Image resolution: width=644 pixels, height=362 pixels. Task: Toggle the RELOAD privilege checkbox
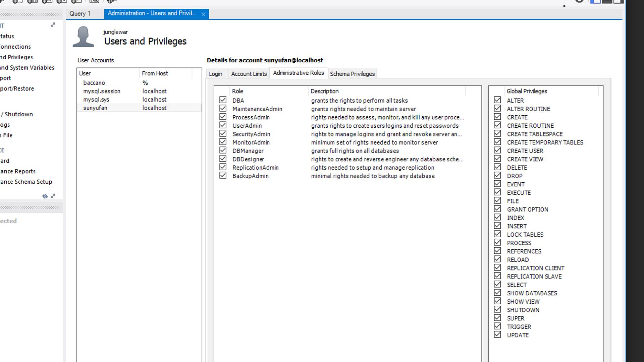click(497, 259)
